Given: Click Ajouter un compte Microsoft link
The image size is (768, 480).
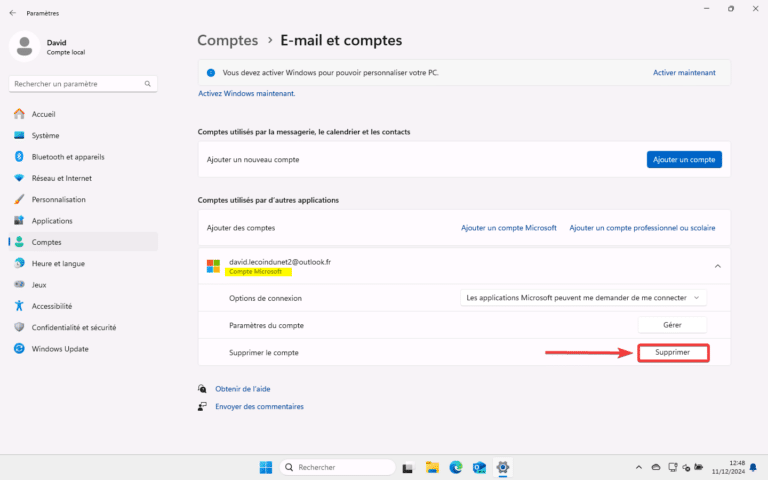Looking at the screenshot, I should tap(508, 228).
